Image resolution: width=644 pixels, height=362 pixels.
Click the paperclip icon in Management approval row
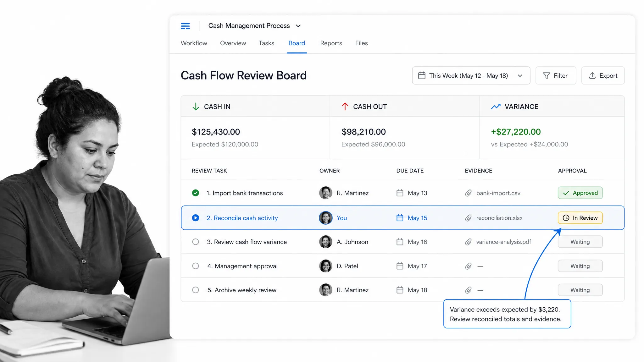tap(468, 266)
